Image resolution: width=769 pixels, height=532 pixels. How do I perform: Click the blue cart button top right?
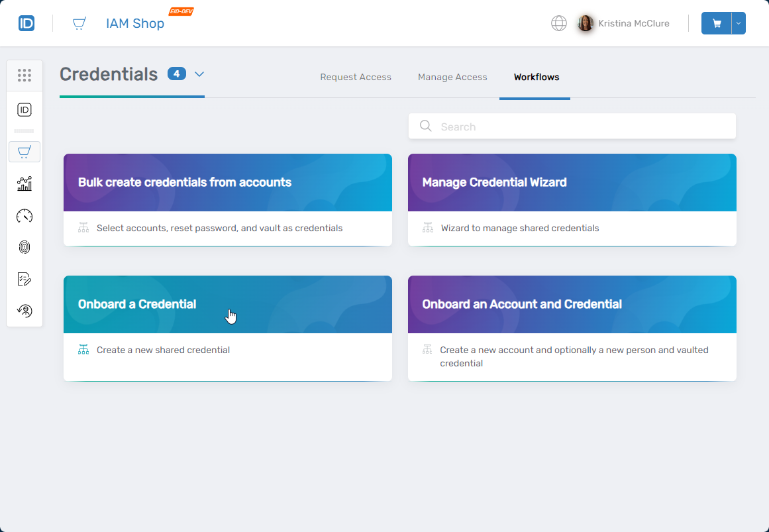(716, 23)
